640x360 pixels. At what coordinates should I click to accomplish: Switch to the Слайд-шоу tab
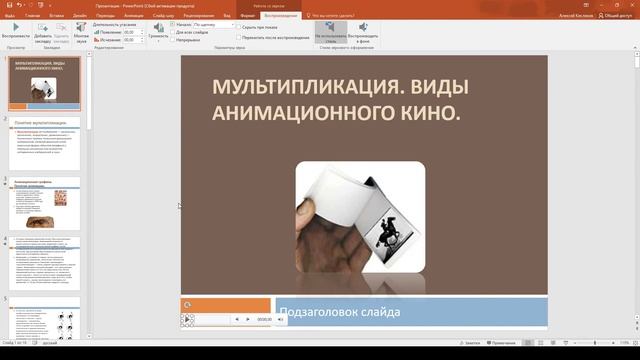[163, 16]
